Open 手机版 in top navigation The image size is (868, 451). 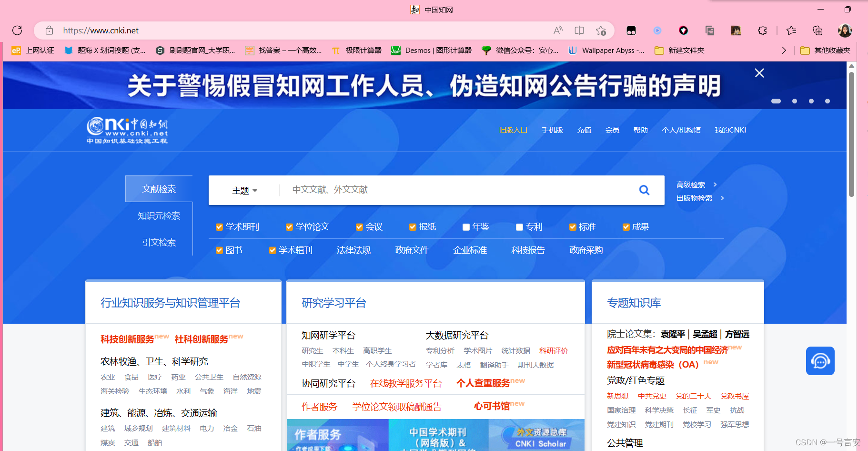pyautogui.click(x=552, y=130)
